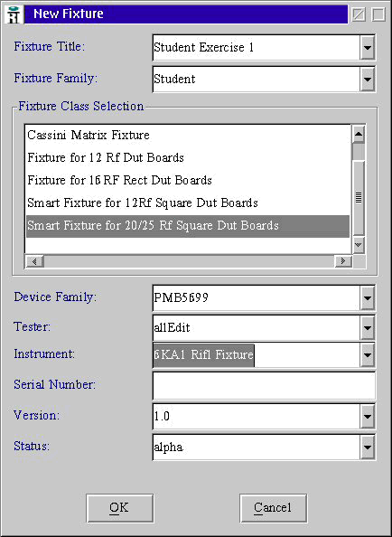
Task: Open the Device Family dropdown
Action: pyautogui.click(x=367, y=297)
